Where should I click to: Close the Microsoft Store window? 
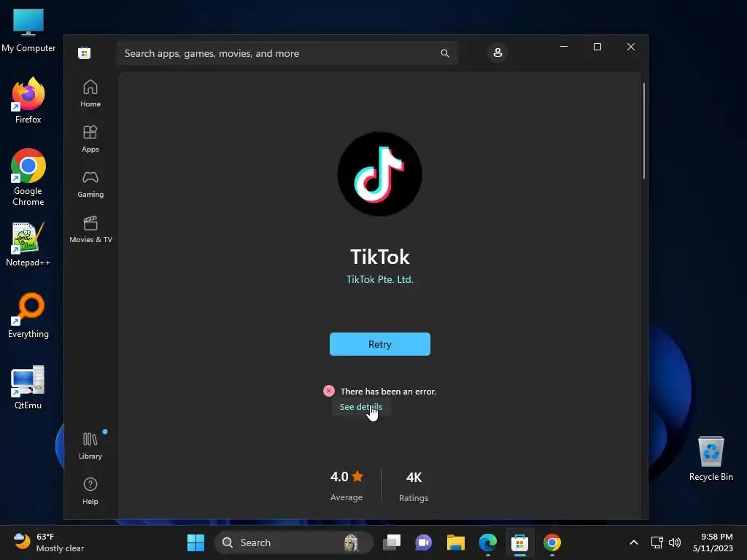pos(631,47)
